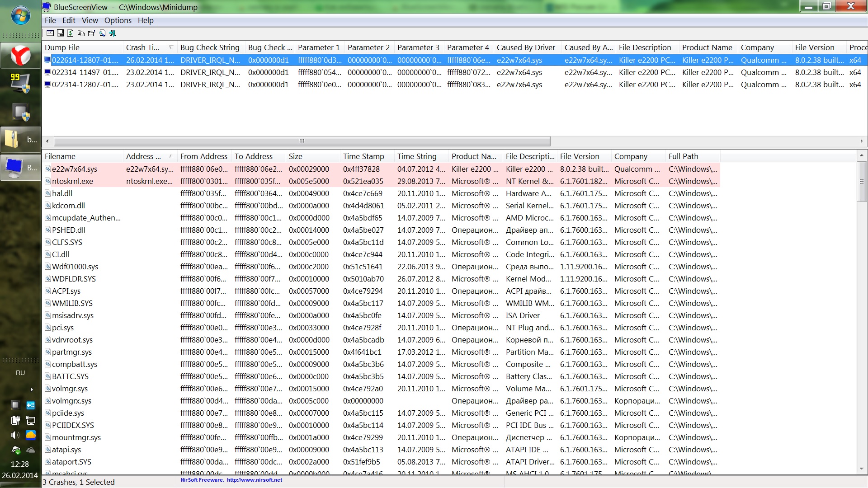
Task: Open the nirsoft.net link in status bar
Action: coord(254,480)
